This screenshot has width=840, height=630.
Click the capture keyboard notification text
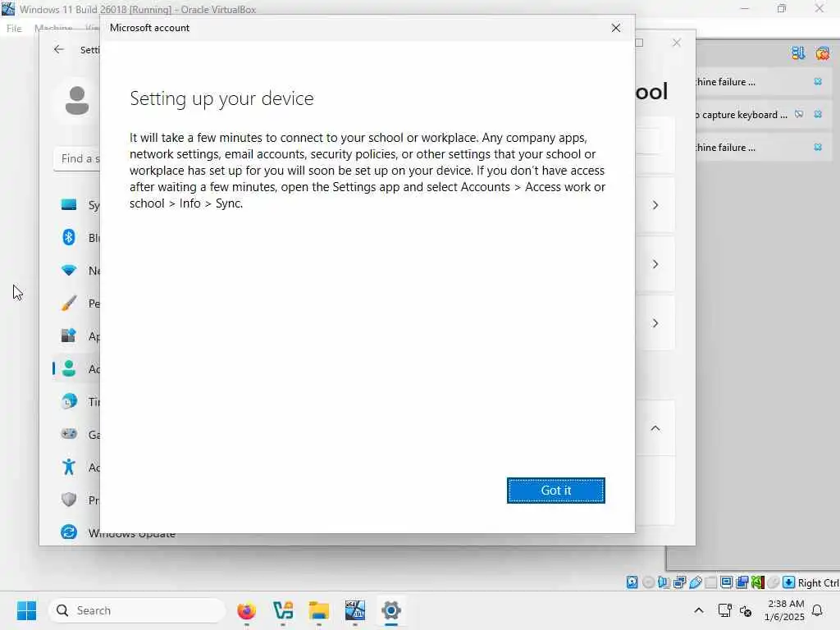(x=742, y=115)
